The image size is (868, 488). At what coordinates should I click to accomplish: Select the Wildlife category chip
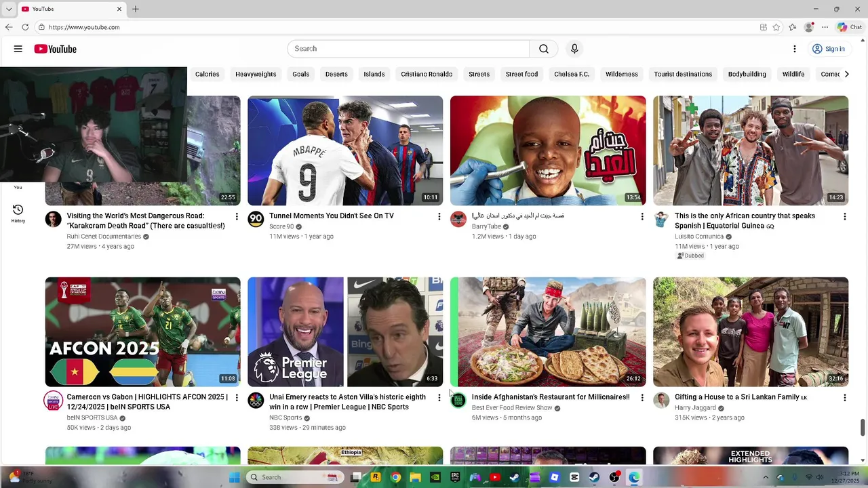793,74
